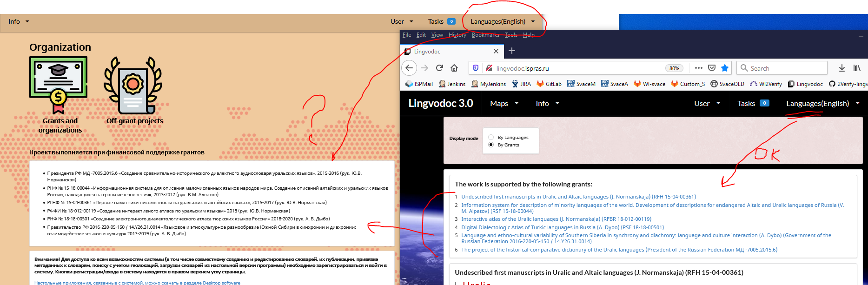Viewport: 868px width, 285px height.
Task: Open page actions three-dots menu
Action: pos(698,68)
